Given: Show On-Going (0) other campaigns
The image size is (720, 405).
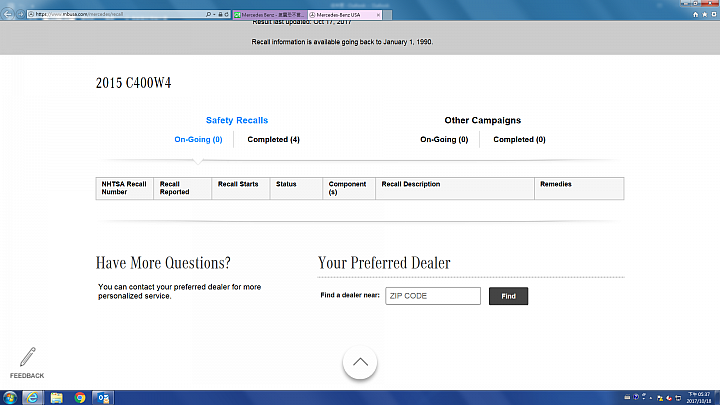Looking at the screenshot, I should (444, 140).
